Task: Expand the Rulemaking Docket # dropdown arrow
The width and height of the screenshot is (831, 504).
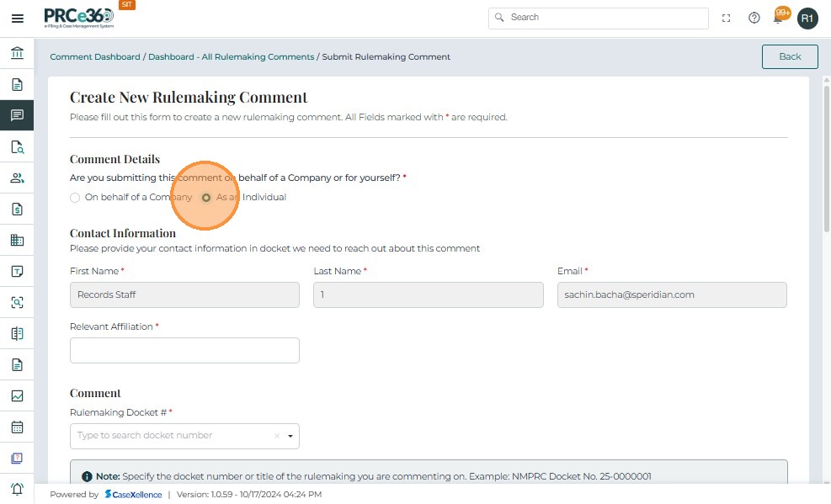Action: coord(290,436)
